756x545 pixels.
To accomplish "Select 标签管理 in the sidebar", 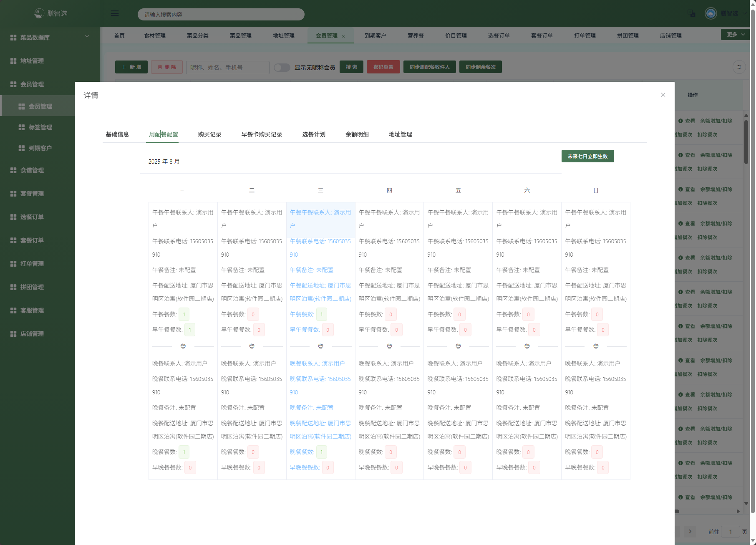I will point(40,127).
